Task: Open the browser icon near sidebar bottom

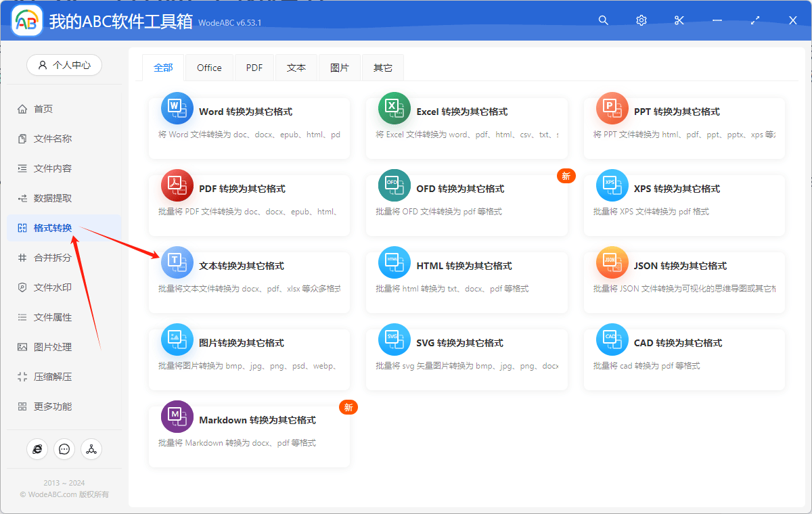Action: click(x=37, y=448)
